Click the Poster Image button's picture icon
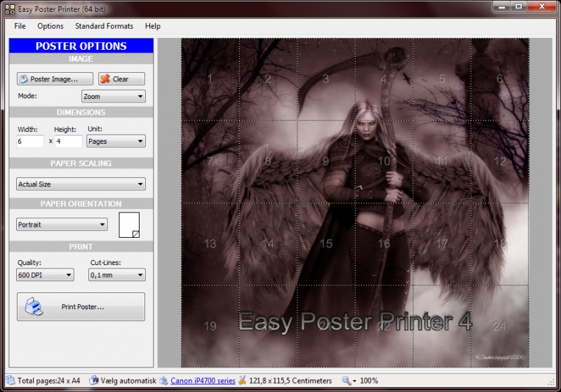This screenshot has width=561, height=392. pos(24,79)
